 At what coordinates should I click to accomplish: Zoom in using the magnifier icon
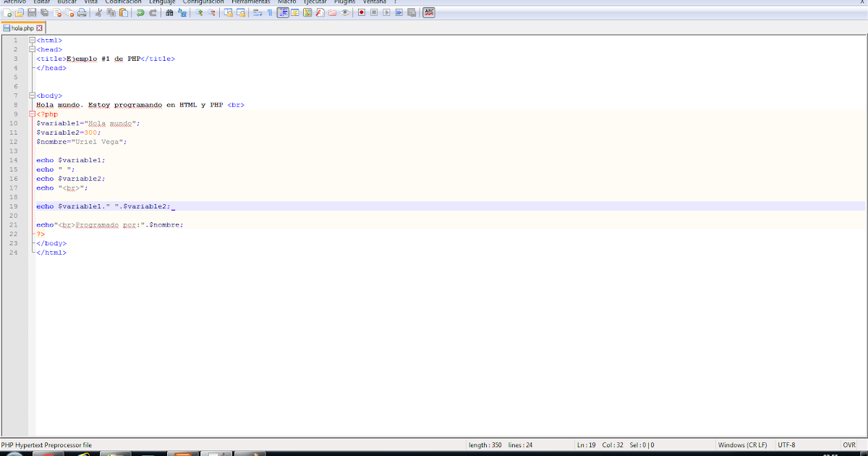click(x=200, y=12)
